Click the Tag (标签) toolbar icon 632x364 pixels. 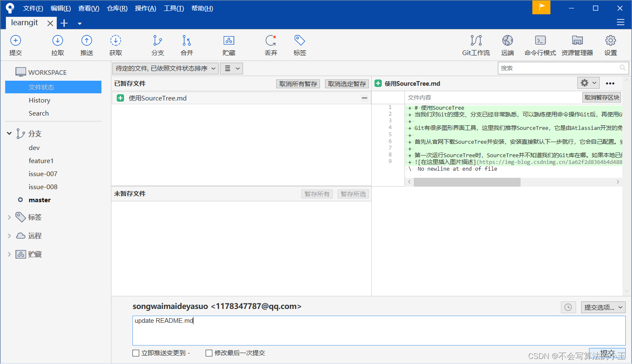[x=300, y=40]
